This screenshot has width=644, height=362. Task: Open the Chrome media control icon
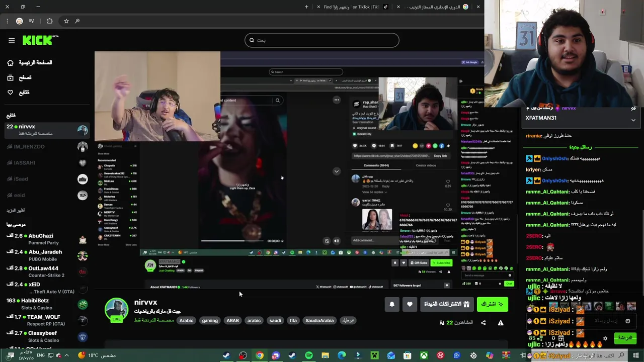(32, 21)
